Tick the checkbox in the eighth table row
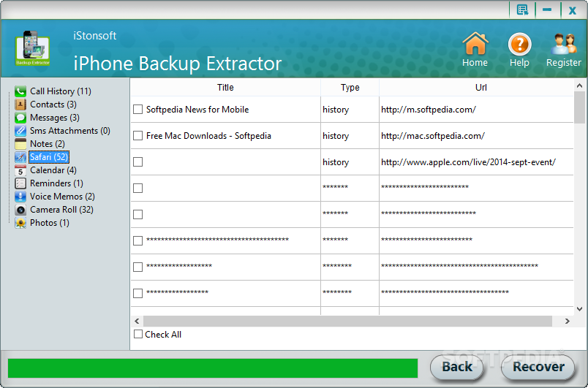 coord(138,293)
